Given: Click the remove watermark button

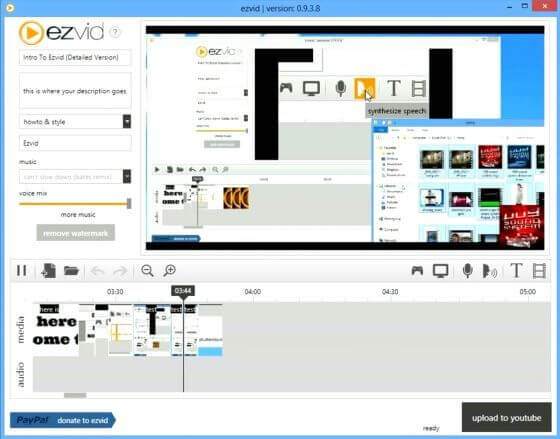Looking at the screenshot, I should click(75, 233).
